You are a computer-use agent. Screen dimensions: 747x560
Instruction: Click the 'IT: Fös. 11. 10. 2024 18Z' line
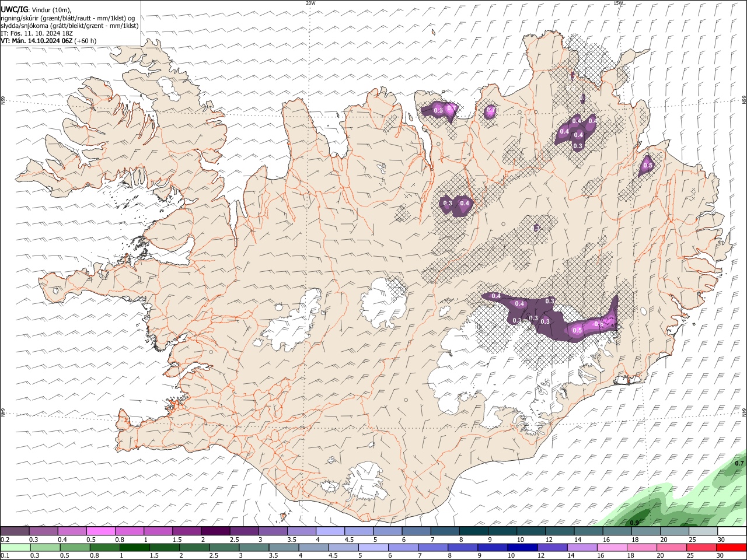(36, 33)
